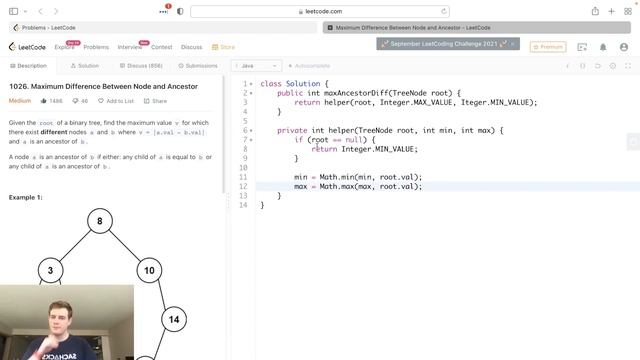Open the Store link
The width and height of the screenshot is (640, 360).
pyautogui.click(x=223, y=47)
